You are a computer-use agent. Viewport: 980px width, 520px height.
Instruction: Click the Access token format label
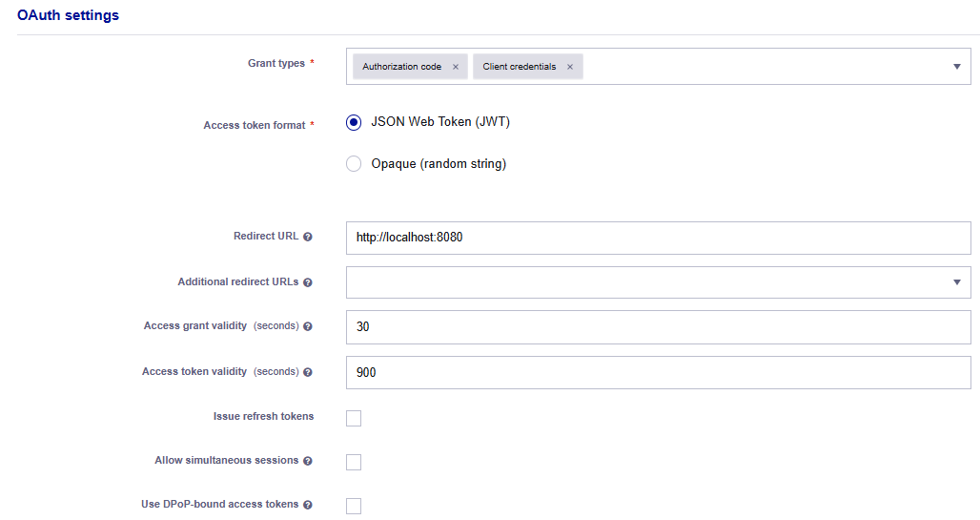point(255,125)
